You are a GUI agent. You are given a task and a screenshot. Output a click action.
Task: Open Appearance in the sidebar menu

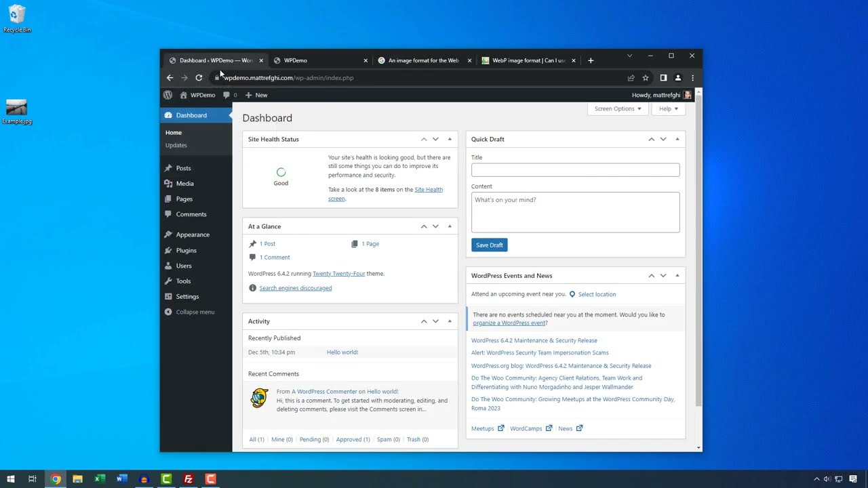coord(193,235)
